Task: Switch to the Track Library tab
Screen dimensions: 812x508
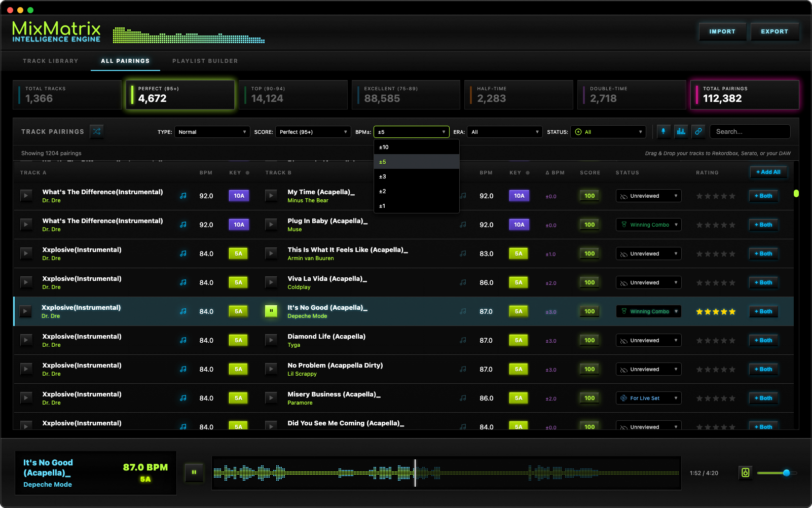Action: (x=51, y=61)
